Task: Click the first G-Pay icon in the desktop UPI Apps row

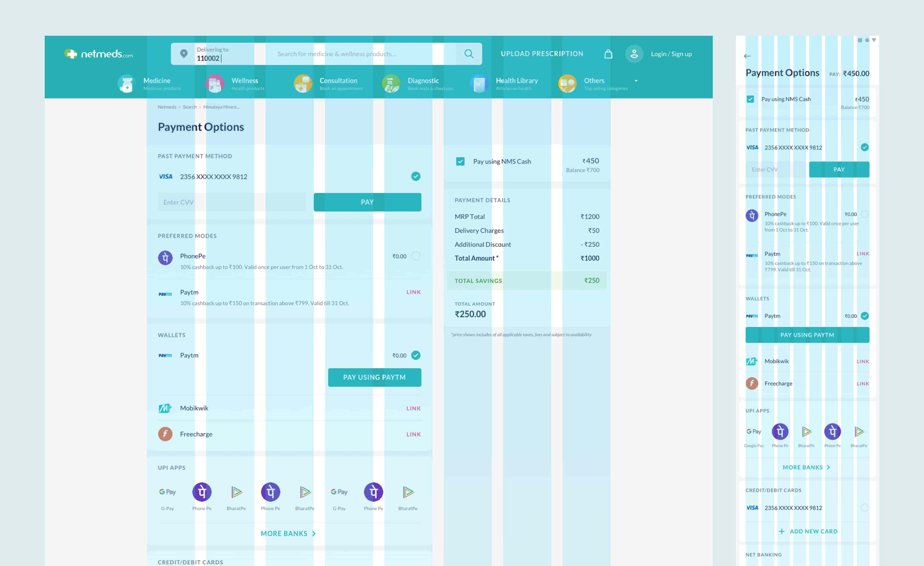Action: coord(167,492)
